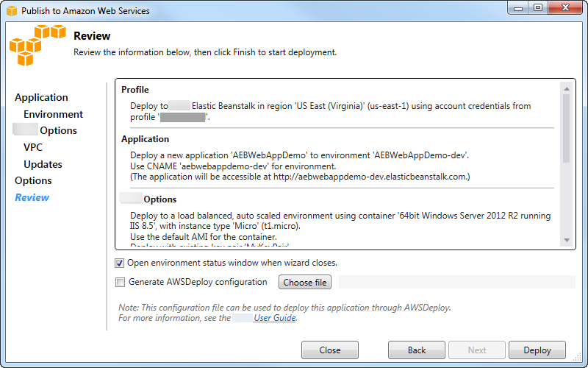Viewport: 588px width, 368px height.
Task: Go Back to the previous page
Action: [x=417, y=350]
